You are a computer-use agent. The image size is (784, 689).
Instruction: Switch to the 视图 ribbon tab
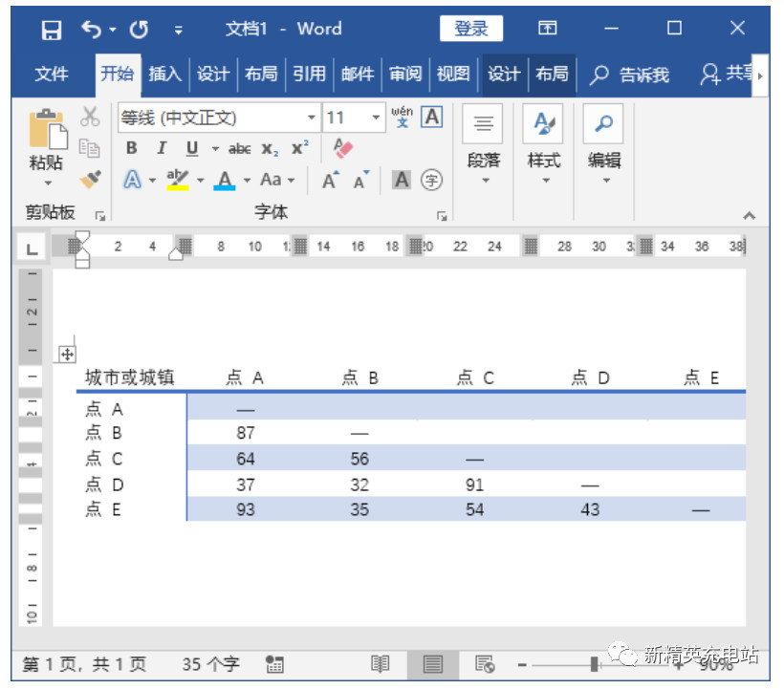tap(453, 73)
